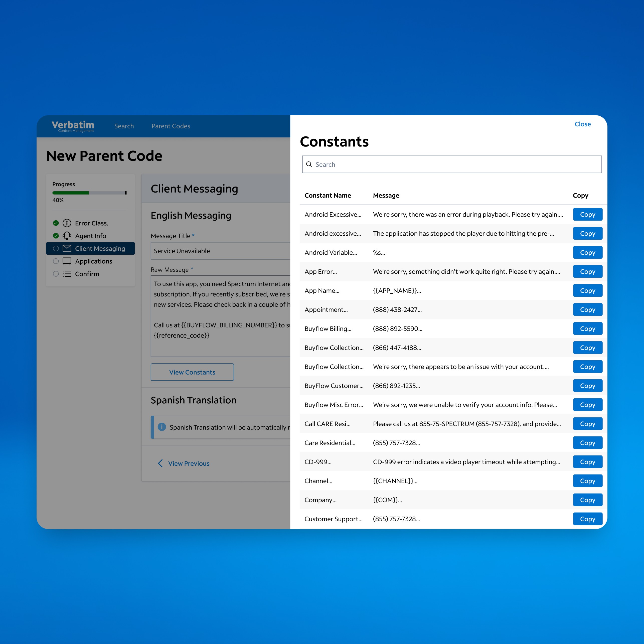Click the Applications monitor icon
644x644 pixels.
[67, 261]
